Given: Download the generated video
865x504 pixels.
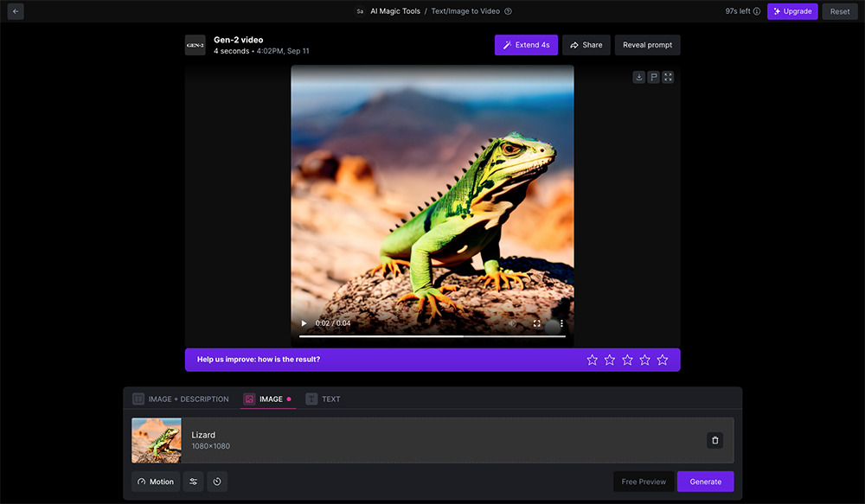Looking at the screenshot, I should (639, 77).
